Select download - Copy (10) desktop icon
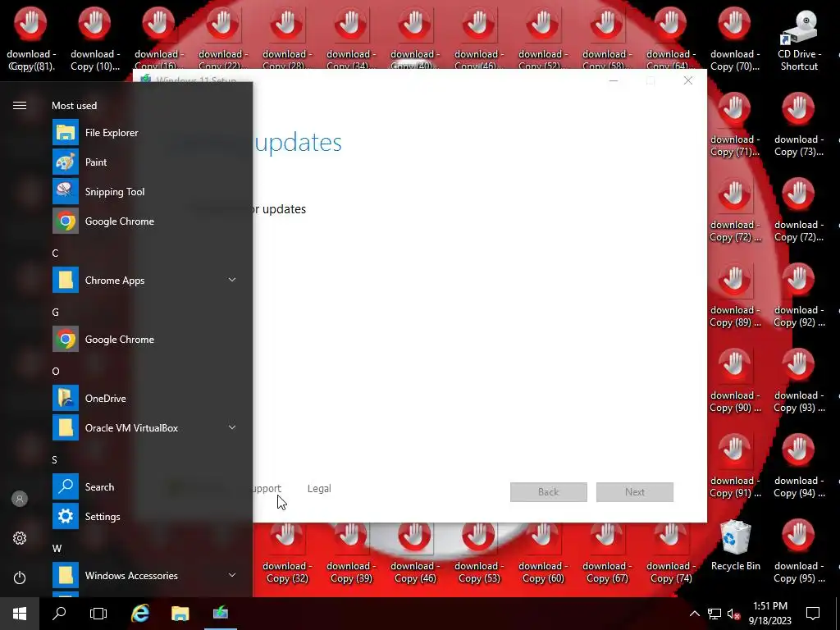Image resolution: width=840 pixels, height=630 pixels. click(95, 39)
